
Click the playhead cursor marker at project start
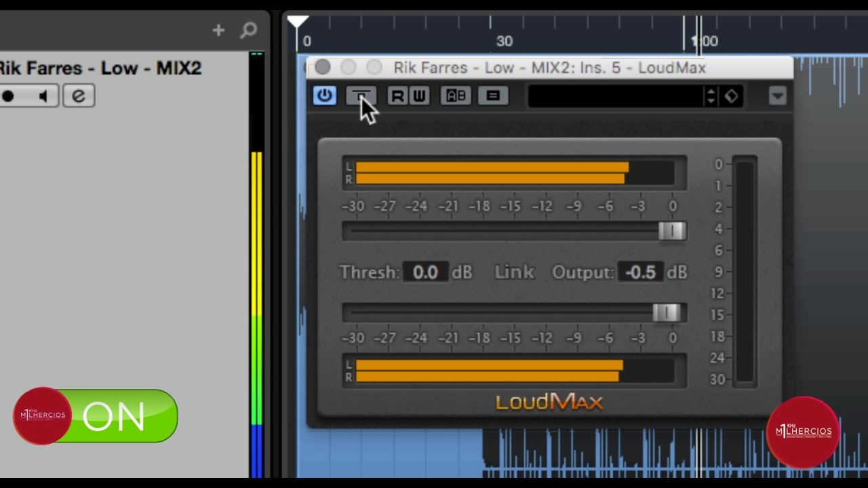point(297,22)
